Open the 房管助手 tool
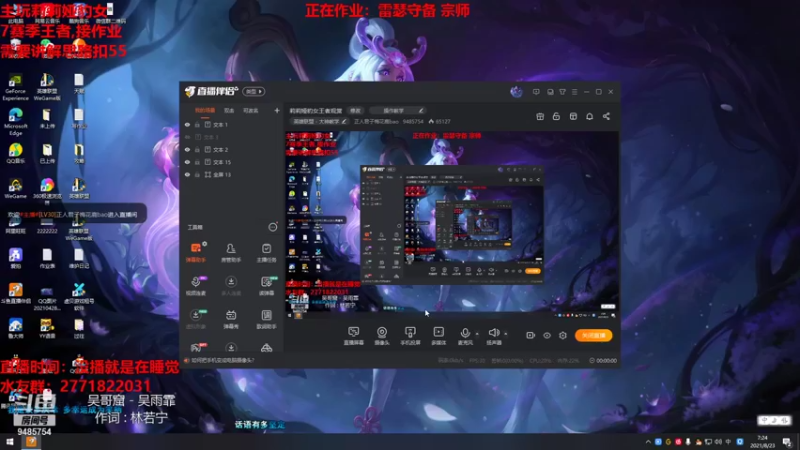Image resolution: width=800 pixels, height=450 pixels. (x=231, y=252)
